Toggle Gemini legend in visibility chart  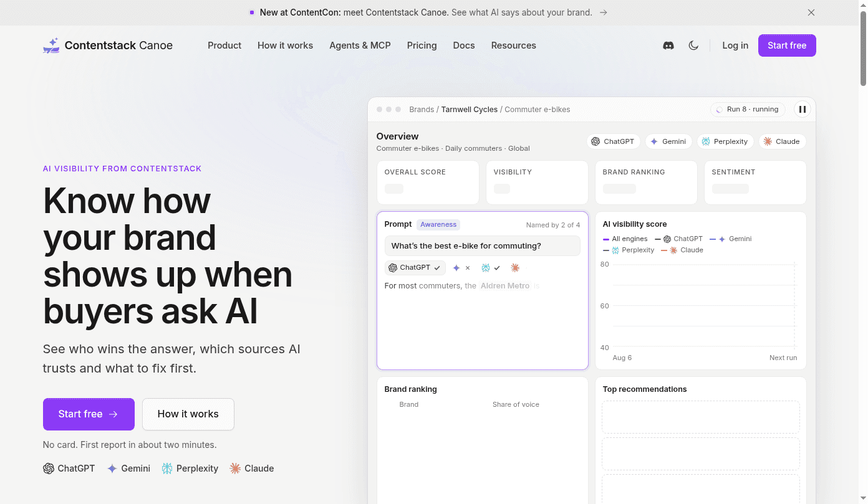[x=731, y=239]
